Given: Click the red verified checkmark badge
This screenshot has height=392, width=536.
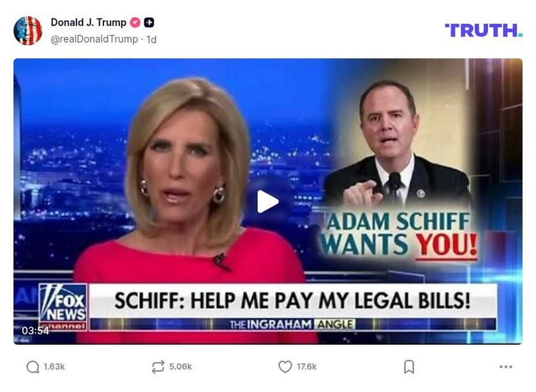Looking at the screenshot, I should (135, 22).
